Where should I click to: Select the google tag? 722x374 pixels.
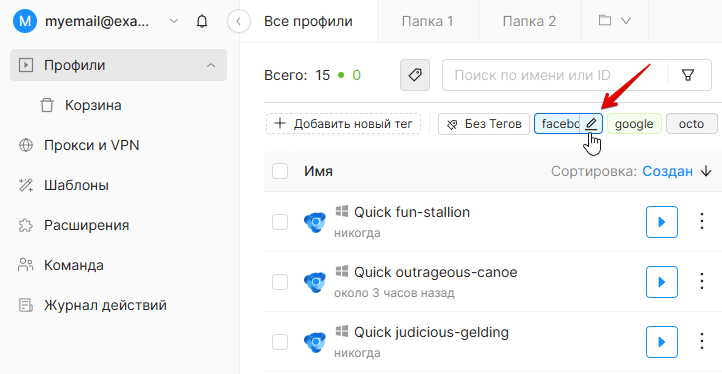coord(634,124)
